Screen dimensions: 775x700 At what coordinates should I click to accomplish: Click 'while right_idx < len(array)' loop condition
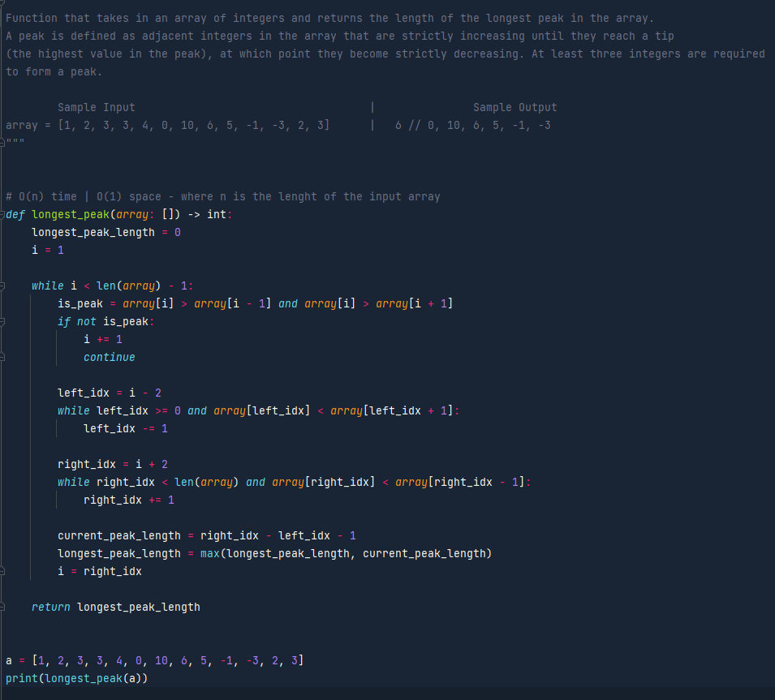click(x=294, y=482)
